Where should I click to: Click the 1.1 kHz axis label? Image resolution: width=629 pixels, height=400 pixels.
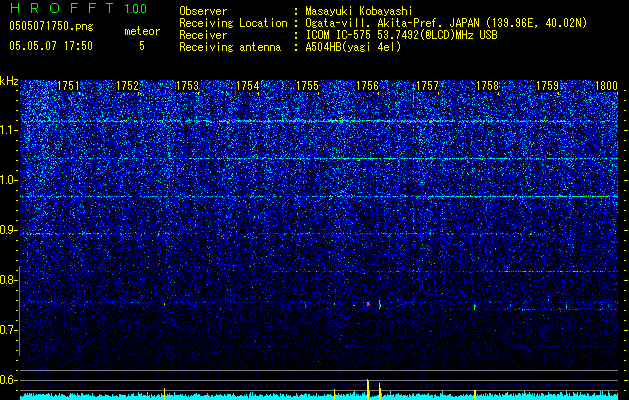(x=7, y=130)
